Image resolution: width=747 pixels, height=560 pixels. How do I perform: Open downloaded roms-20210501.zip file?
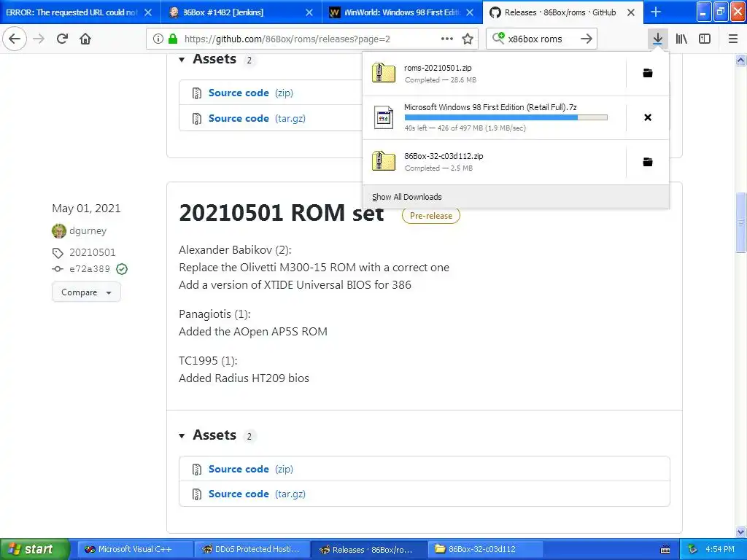494,74
